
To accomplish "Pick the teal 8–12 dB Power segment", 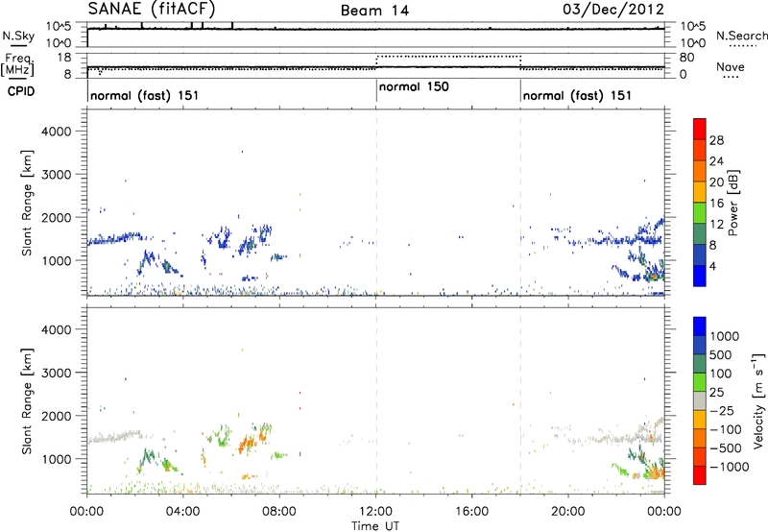I will 700,234.
